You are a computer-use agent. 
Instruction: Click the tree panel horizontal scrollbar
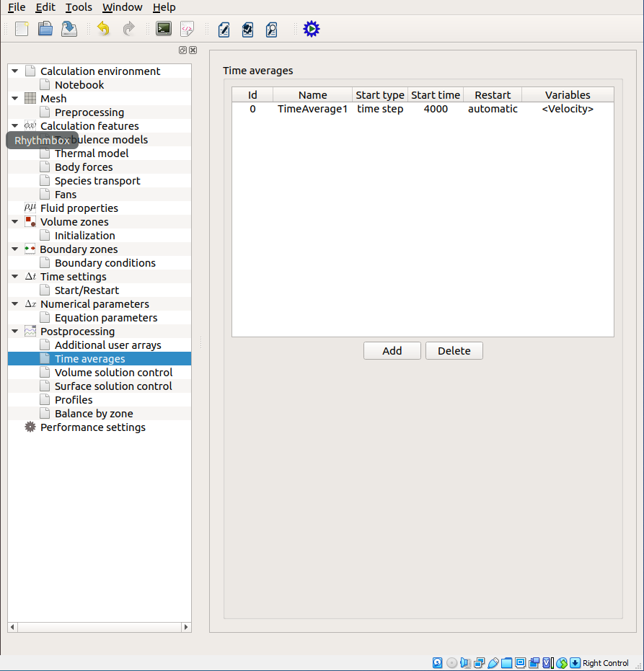pyautogui.click(x=99, y=627)
